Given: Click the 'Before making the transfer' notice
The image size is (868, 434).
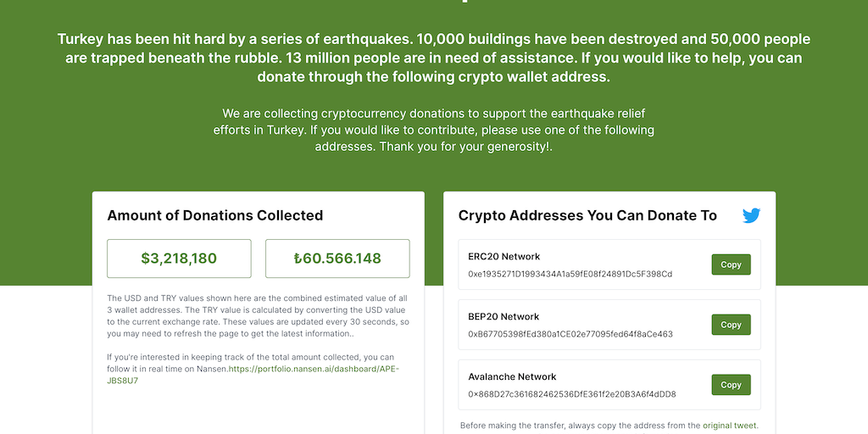Looking at the screenshot, I should (580, 426).
